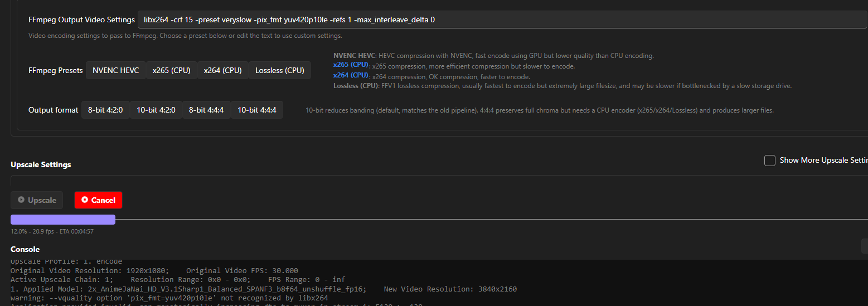Click the Console section heading
Screen dimensions: 868x306
click(25, 249)
